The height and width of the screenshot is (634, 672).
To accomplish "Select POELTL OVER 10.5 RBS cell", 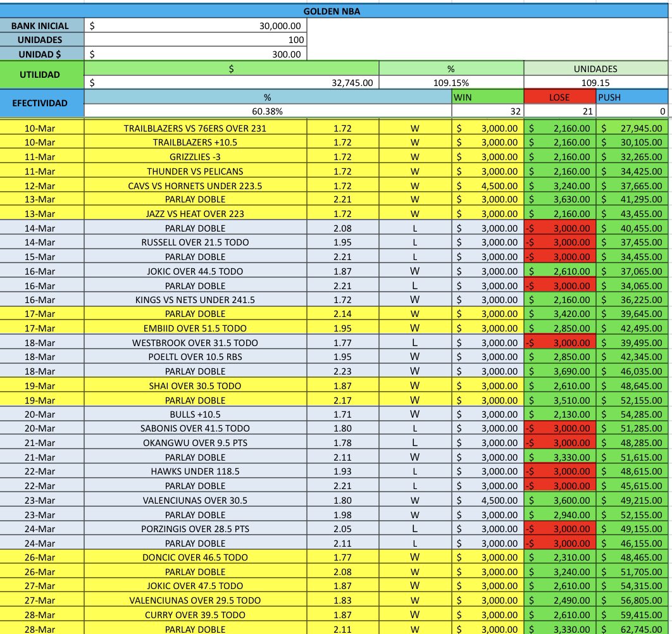I will [196, 357].
